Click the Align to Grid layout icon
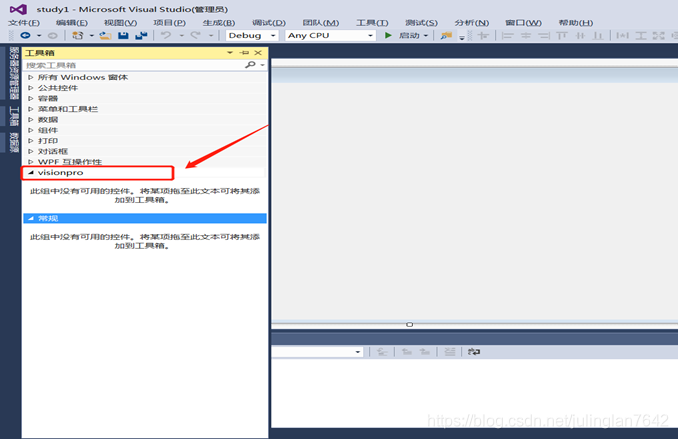This screenshot has height=439, width=678. click(483, 35)
